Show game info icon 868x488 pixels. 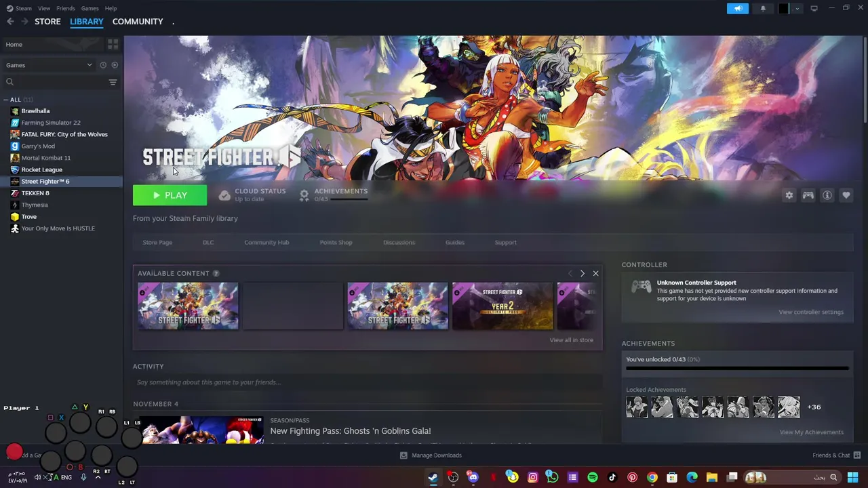[x=827, y=195]
